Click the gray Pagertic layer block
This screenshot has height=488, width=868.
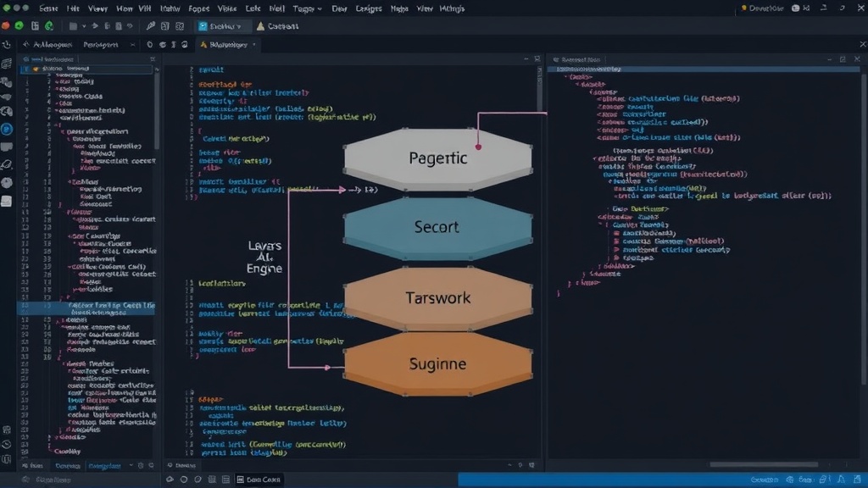pyautogui.click(x=438, y=158)
